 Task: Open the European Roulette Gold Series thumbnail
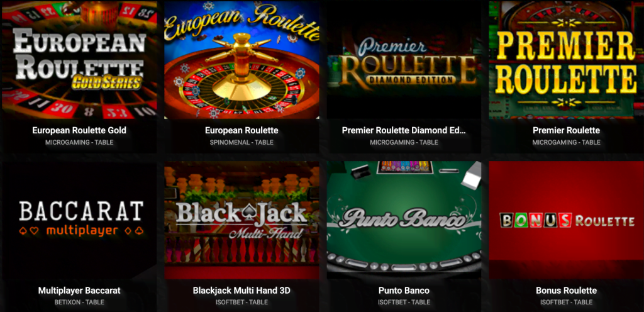pyautogui.click(x=79, y=60)
